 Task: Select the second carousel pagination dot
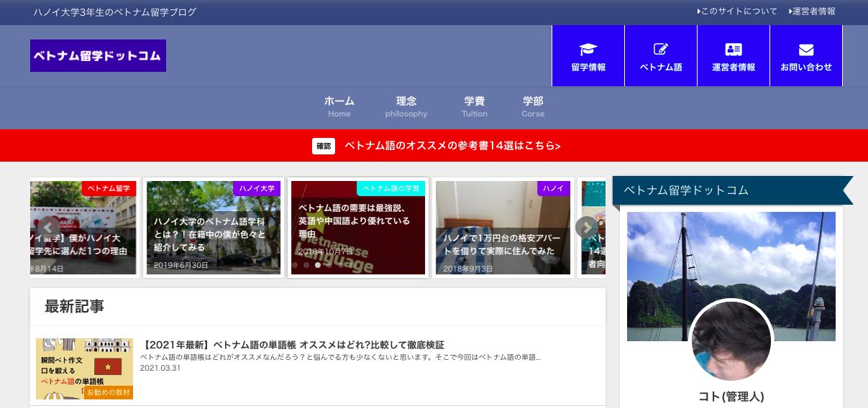click(306, 265)
